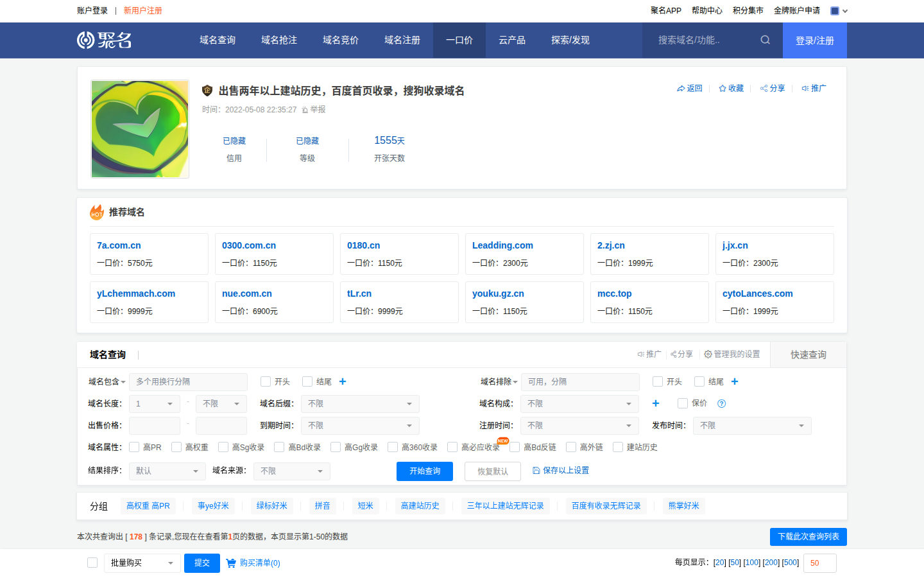Open 域名抢注 nav menu
Image resolution: width=924 pixels, height=578 pixels.
(x=279, y=40)
